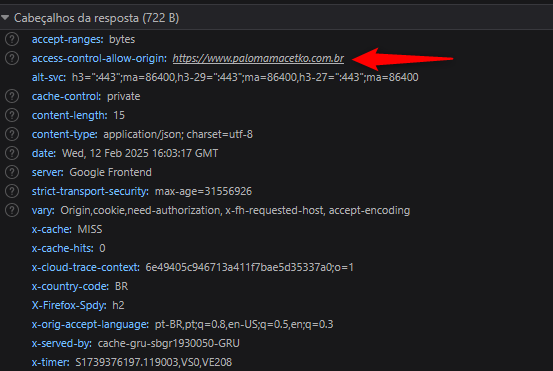The width and height of the screenshot is (553, 371).
Task: Click the date header name
Action: tap(44, 154)
